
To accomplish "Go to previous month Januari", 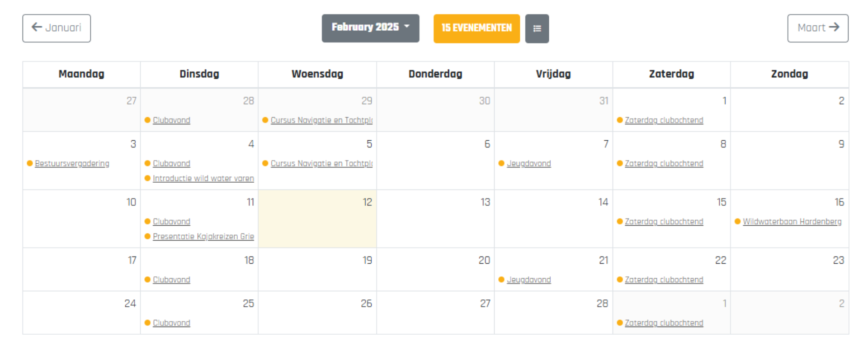I will (x=57, y=28).
